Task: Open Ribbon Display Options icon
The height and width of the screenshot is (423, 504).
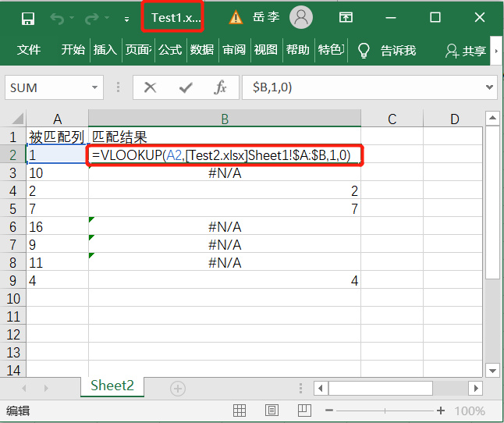Action: click(x=346, y=17)
